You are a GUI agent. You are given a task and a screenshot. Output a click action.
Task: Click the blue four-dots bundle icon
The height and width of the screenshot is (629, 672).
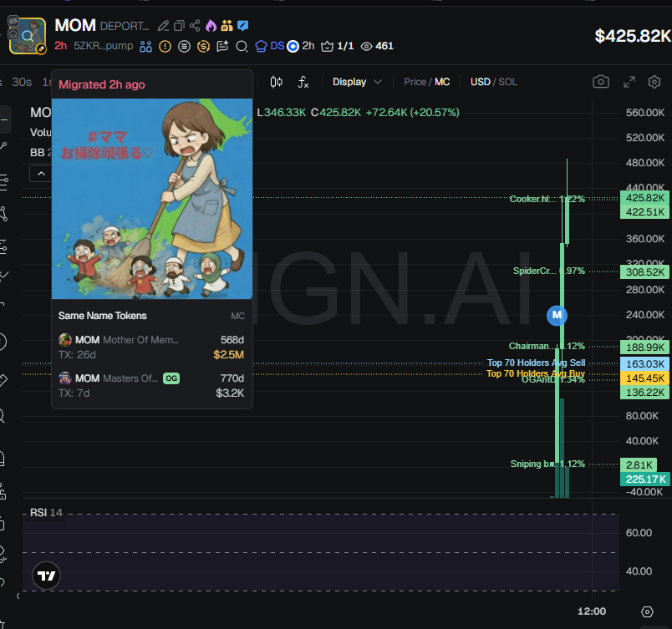pos(145,46)
